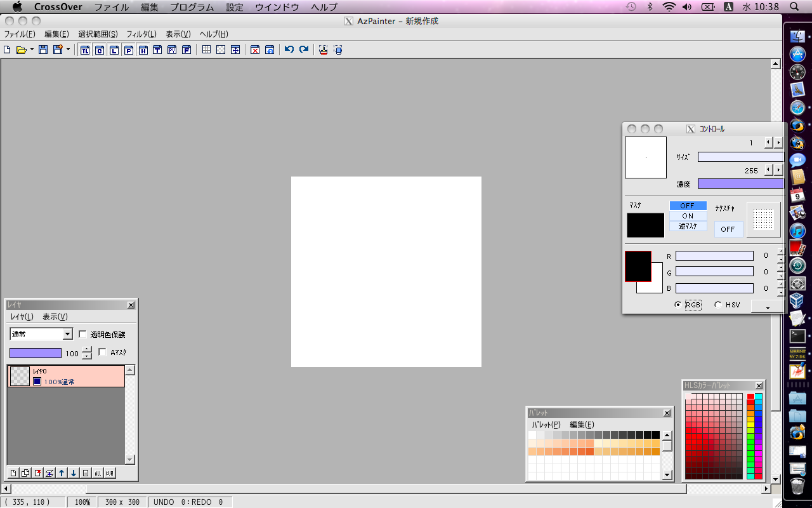This screenshot has height=508, width=812.
Task: Click the ALL button in layer panel
Action: pos(98,472)
